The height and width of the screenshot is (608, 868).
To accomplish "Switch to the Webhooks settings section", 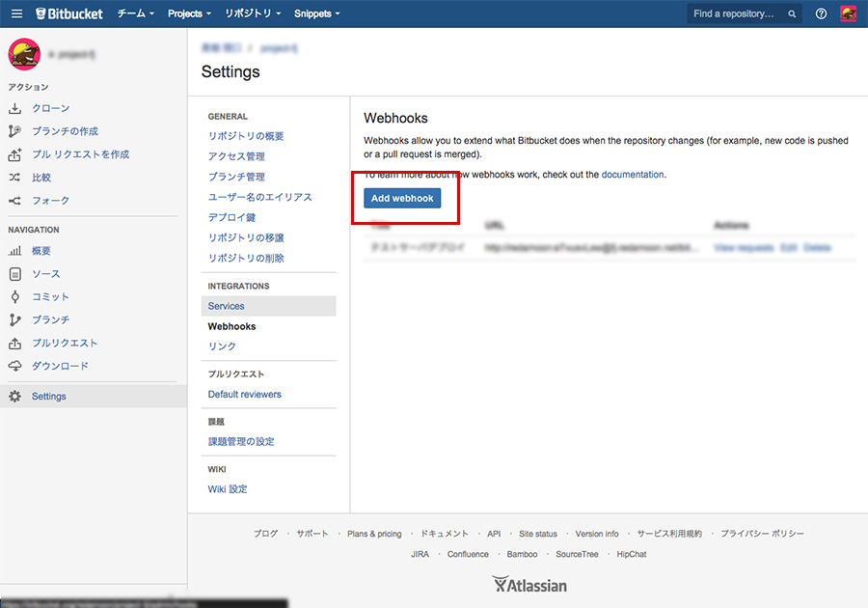I will coord(231,326).
